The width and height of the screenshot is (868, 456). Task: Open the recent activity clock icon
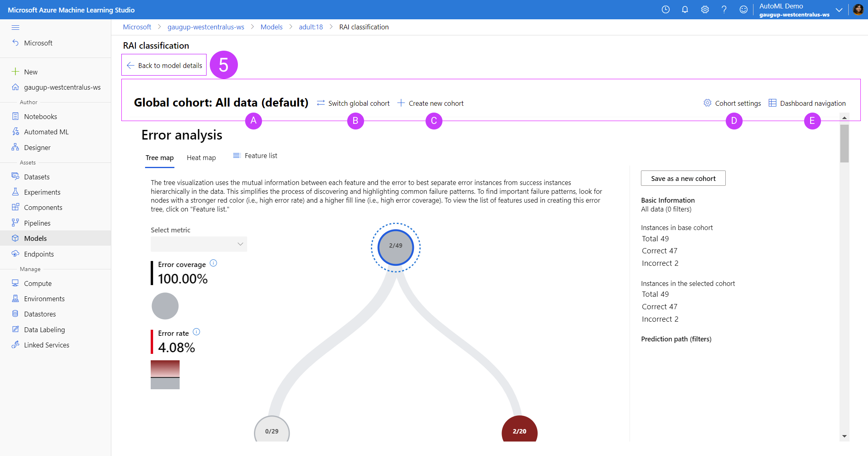pos(665,10)
